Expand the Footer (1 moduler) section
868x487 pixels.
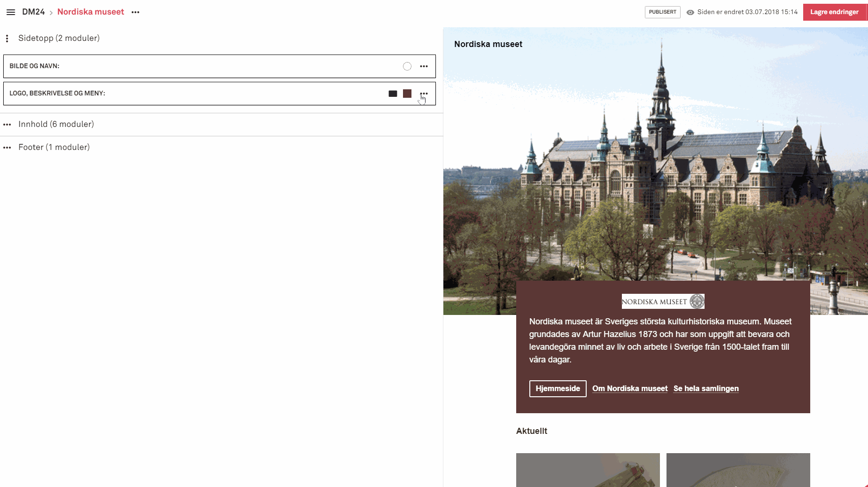click(54, 147)
